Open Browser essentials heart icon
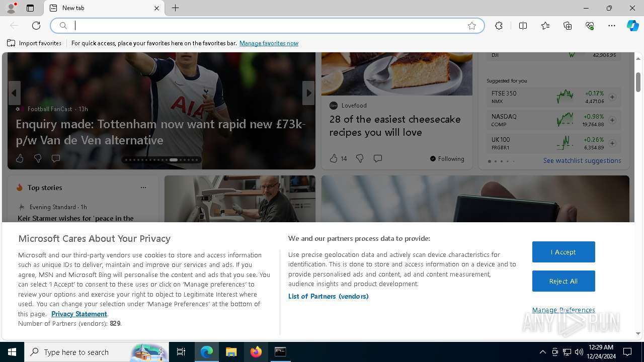The width and height of the screenshot is (644, 362). point(590,26)
